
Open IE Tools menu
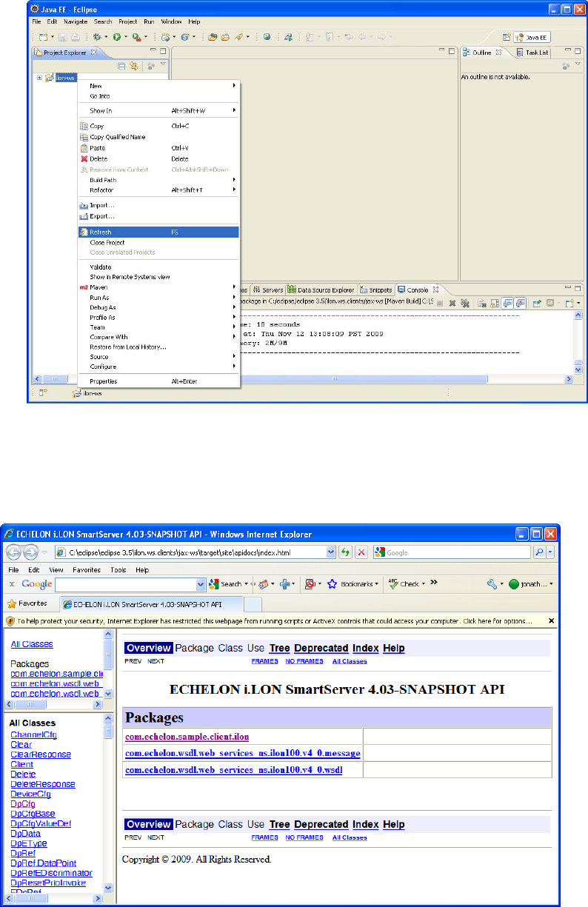click(118, 570)
